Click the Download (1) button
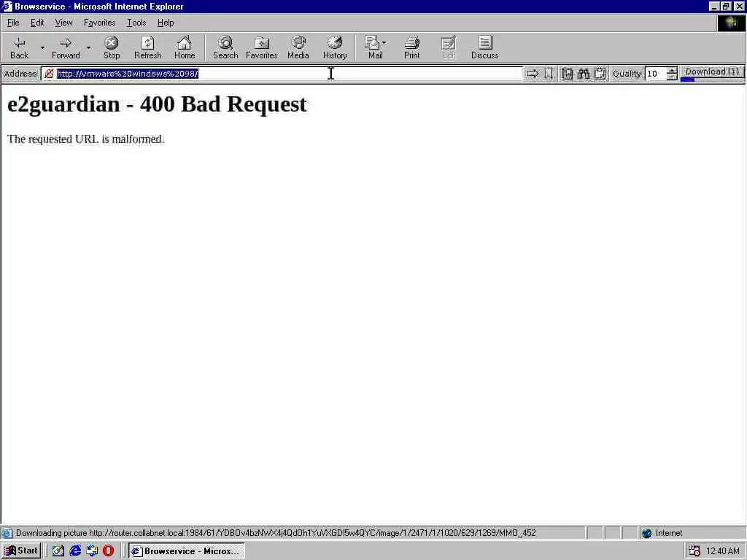 (712, 72)
